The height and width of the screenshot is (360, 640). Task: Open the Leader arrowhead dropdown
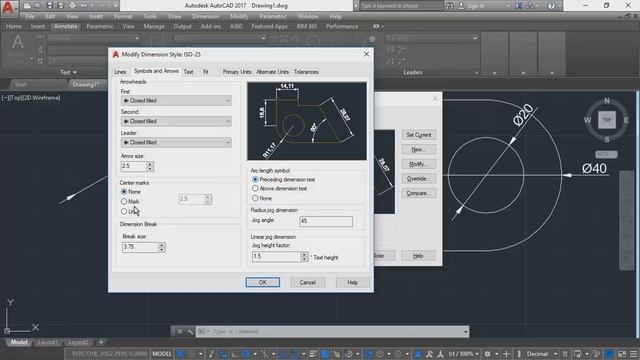point(176,142)
